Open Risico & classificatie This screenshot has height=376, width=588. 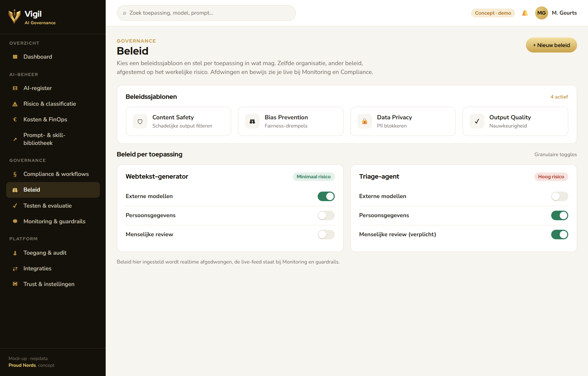click(x=53, y=104)
